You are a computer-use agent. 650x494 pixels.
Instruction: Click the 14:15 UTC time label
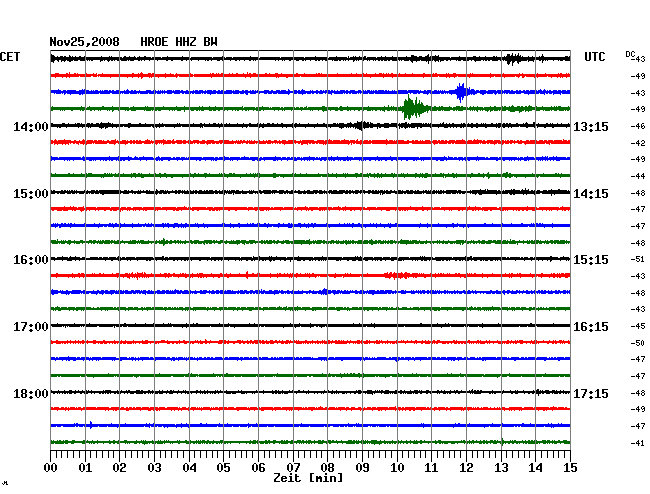591,194
